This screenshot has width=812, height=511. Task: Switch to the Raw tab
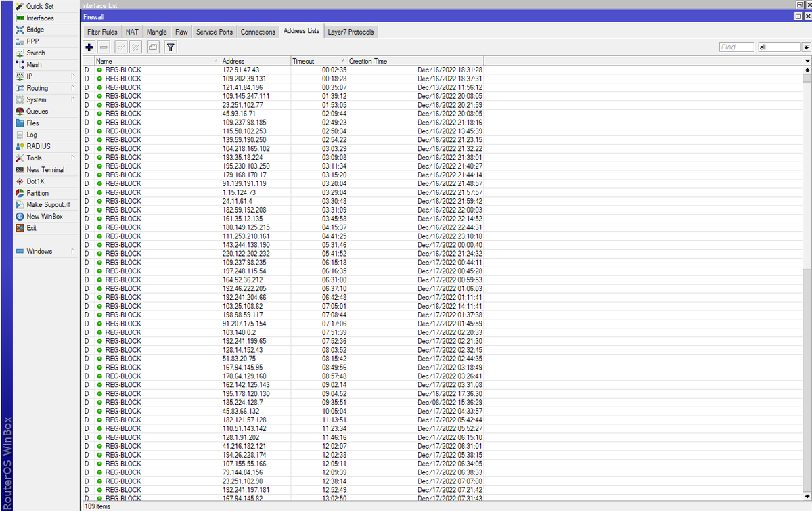[x=181, y=32]
